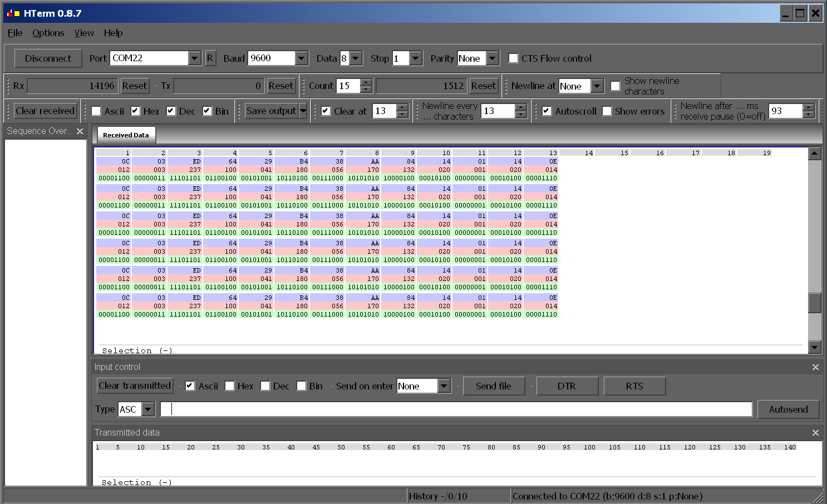
Task: Increase the Count spinner value
Action: point(366,83)
